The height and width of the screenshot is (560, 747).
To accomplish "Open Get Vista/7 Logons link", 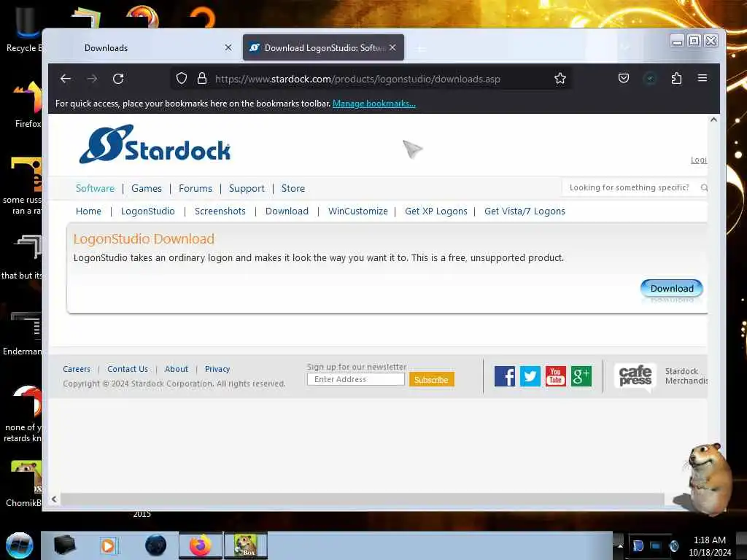I will 525,211.
